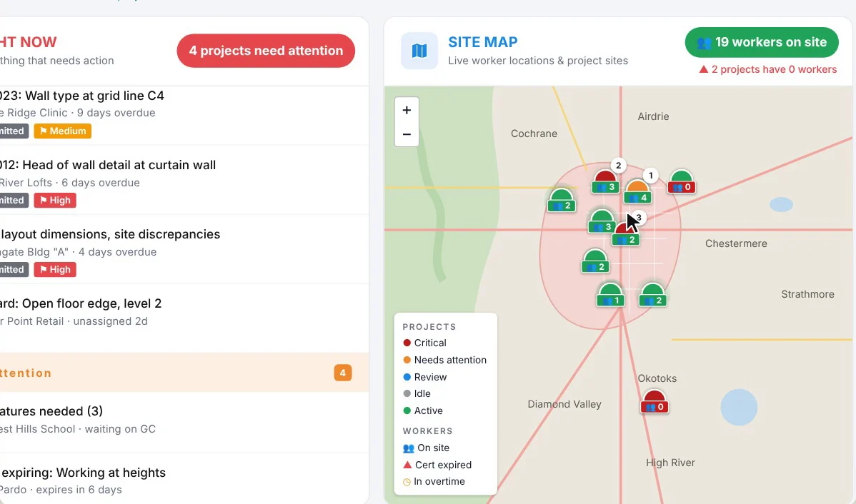Click the Strathmore label on map

click(x=807, y=295)
